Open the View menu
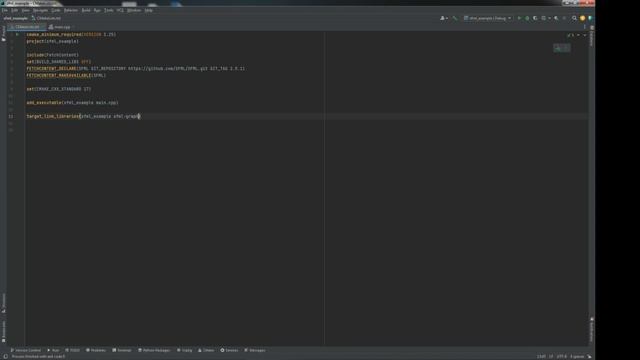The width and height of the screenshot is (640, 360). tap(25, 10)
